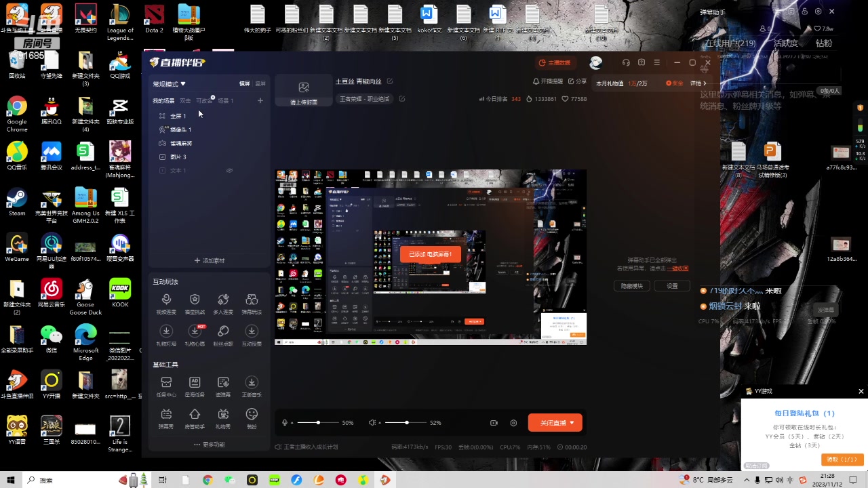Open the camera record icon near 关闭直播
The width and height of the screenshot is (868, 488).
point(494,423)
